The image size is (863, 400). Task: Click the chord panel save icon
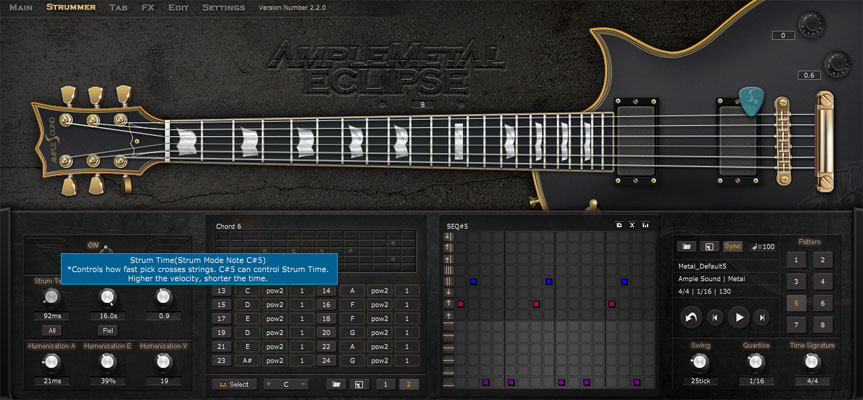[x=358, y=385]
